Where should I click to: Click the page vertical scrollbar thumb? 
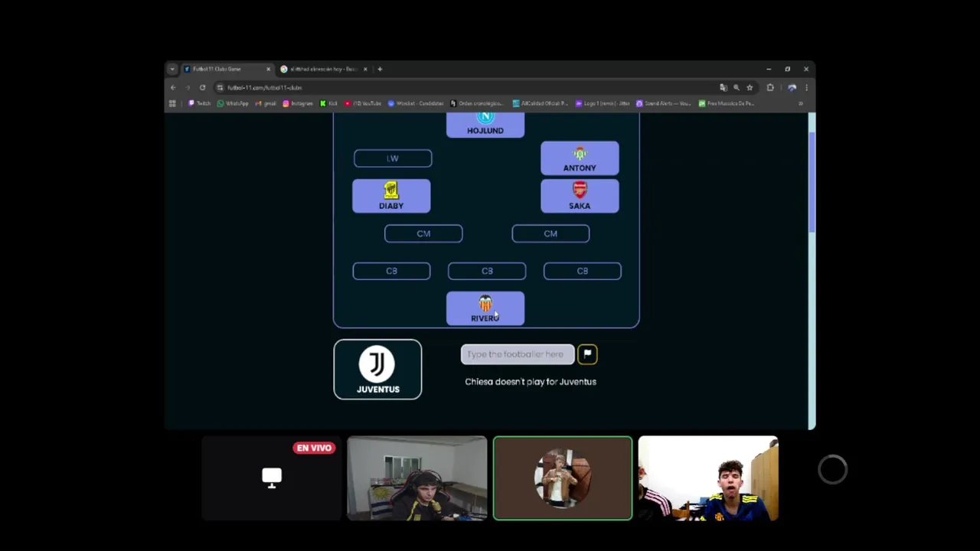(x=812, y=181)
